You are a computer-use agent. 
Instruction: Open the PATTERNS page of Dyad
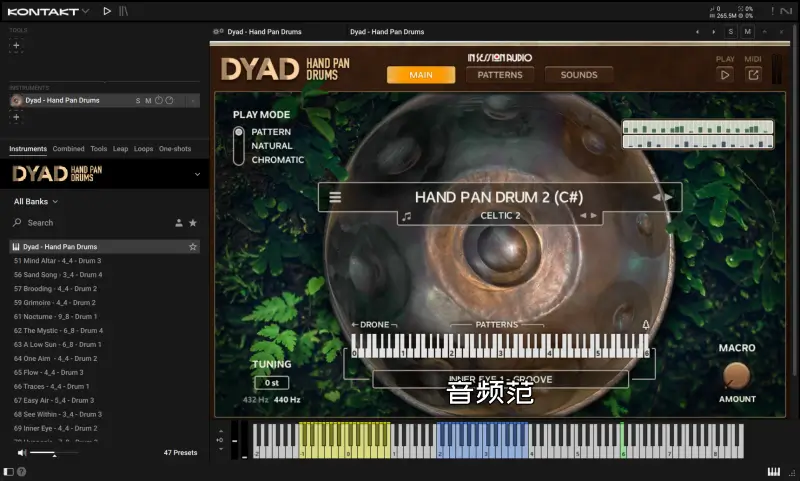coord(500,75)
